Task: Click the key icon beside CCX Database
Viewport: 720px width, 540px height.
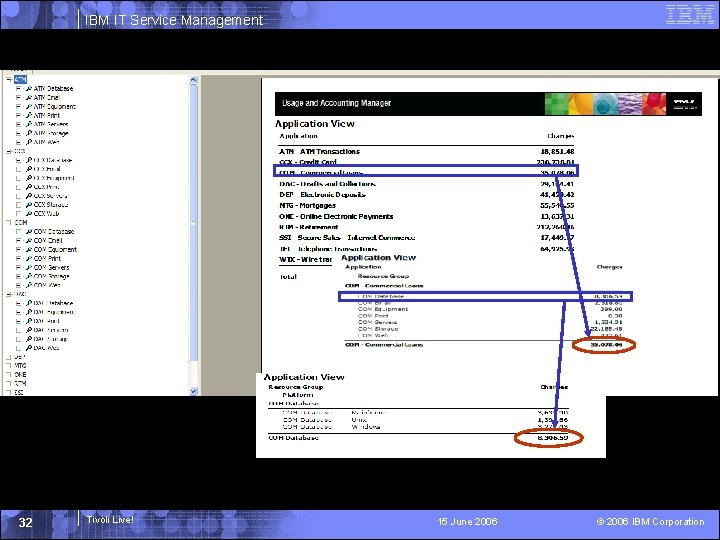Action: click(29, 160)
